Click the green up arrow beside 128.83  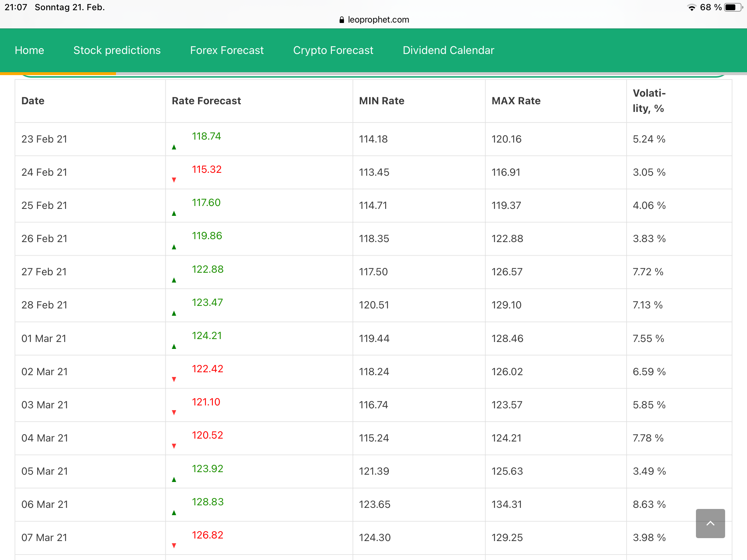coord(174,513)
